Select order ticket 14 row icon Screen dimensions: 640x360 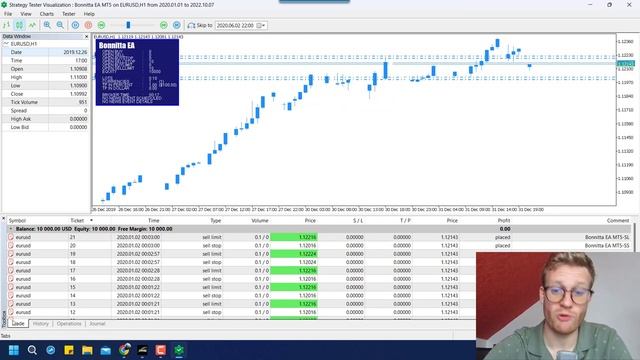[x=11, y=296]
